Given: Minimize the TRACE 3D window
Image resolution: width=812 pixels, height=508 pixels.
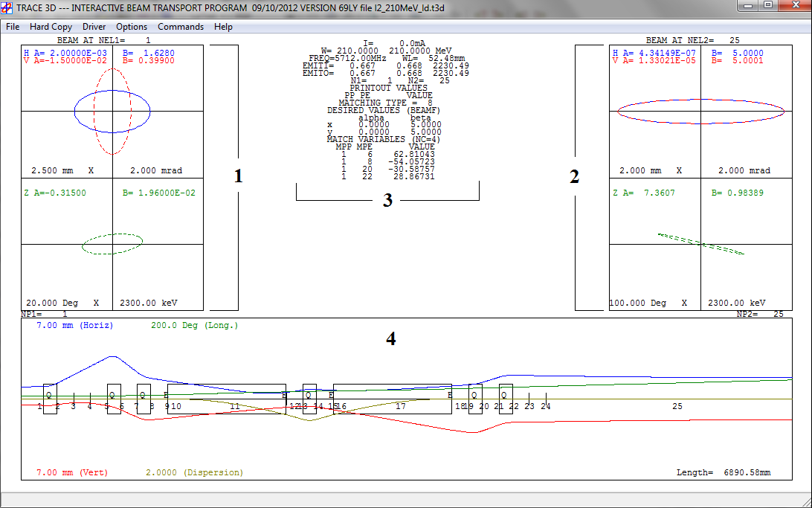Looking at the screenshot, I should click(x=746, y=6).
